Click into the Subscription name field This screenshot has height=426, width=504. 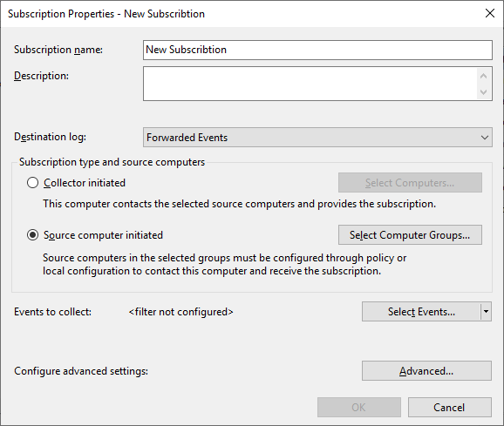(x=317, y=50)
